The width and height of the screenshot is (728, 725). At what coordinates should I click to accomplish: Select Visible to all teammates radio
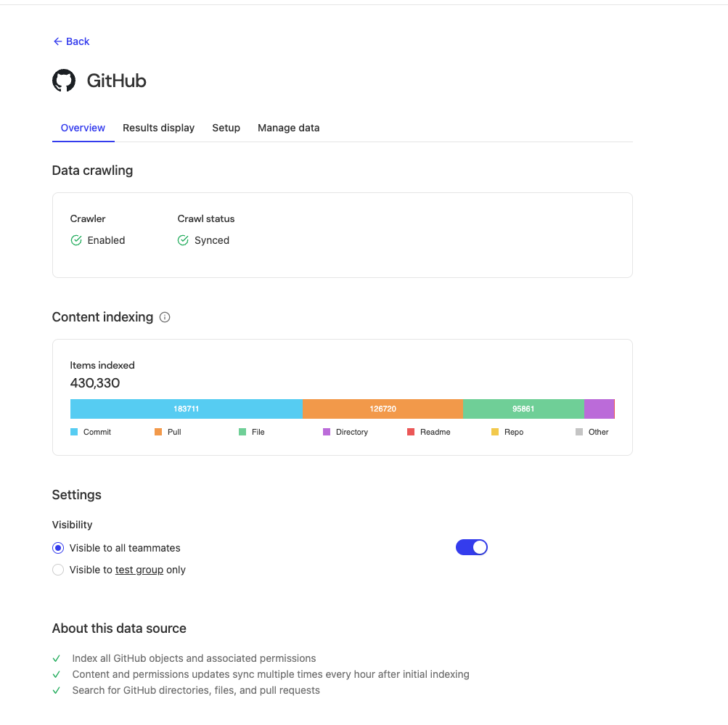click(x=58, y=548)
